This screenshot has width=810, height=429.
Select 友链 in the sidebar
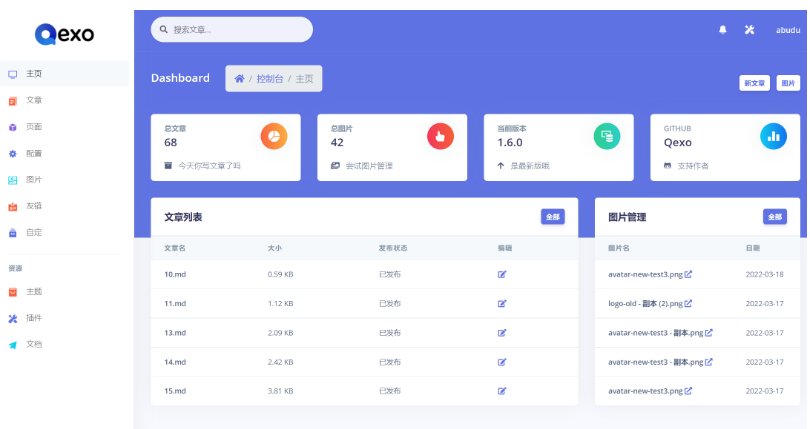pyautogui.click(x=34, y=206)
